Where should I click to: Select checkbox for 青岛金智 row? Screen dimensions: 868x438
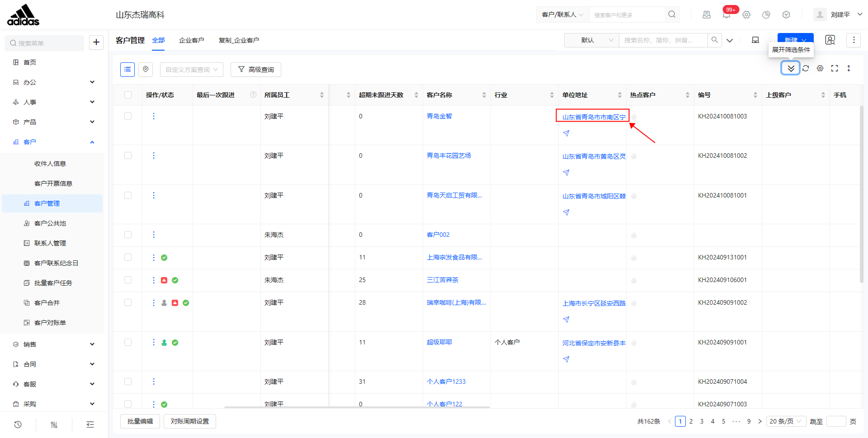(x=128, y=116)
